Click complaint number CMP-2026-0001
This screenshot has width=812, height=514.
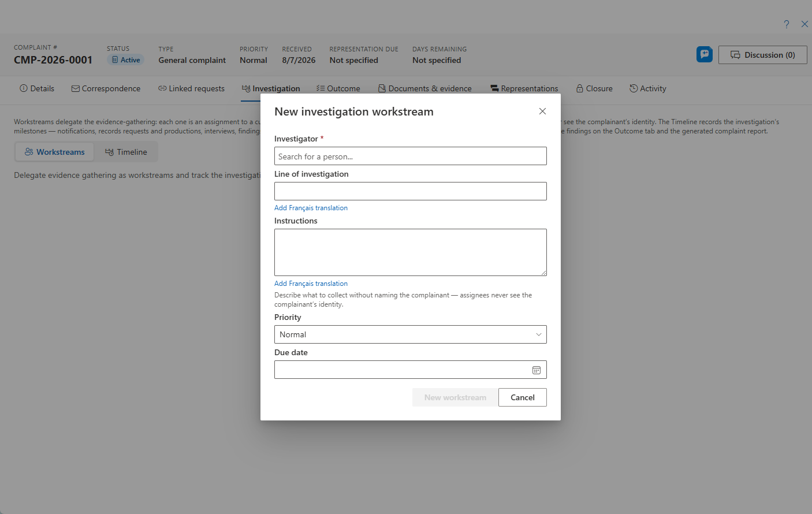pos(53,60)
